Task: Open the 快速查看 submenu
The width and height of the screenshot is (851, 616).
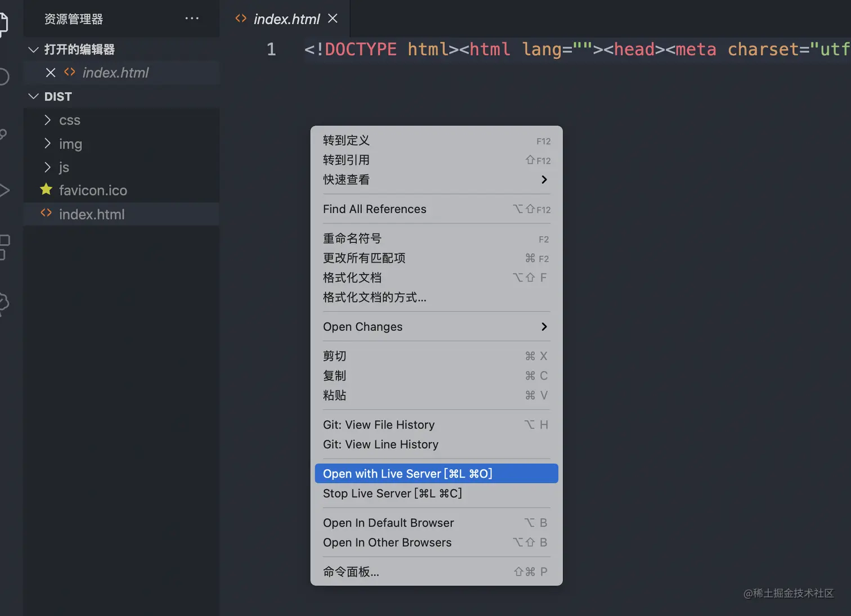Action: pos(436,179)
